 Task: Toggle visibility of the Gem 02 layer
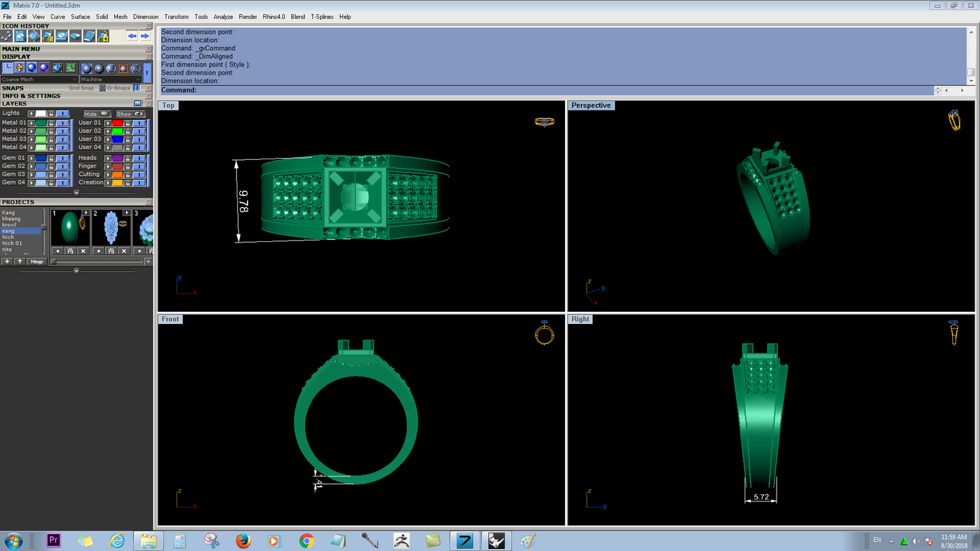[x=62, y=166]
